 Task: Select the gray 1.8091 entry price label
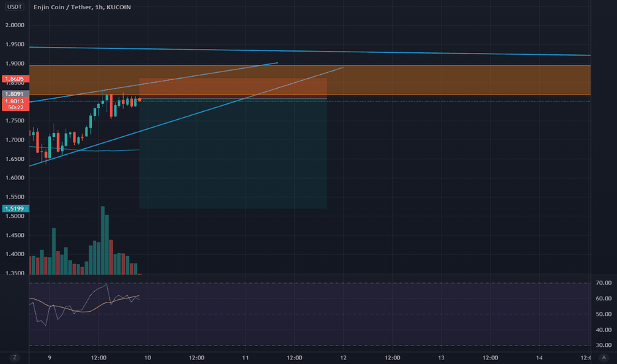point(15,94)
